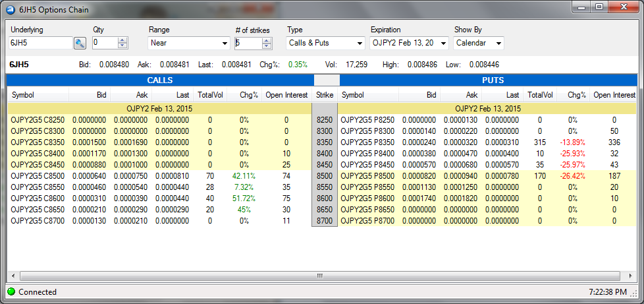
Task: Open the Show By Calendar dropdown
Action: click(x=479, y=44)
